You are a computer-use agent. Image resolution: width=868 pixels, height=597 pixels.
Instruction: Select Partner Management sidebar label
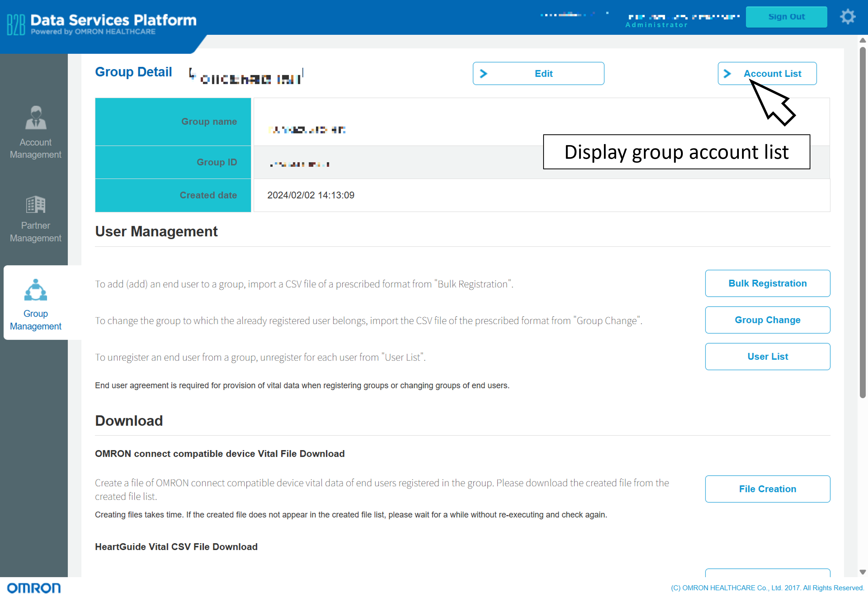[36, 232]
